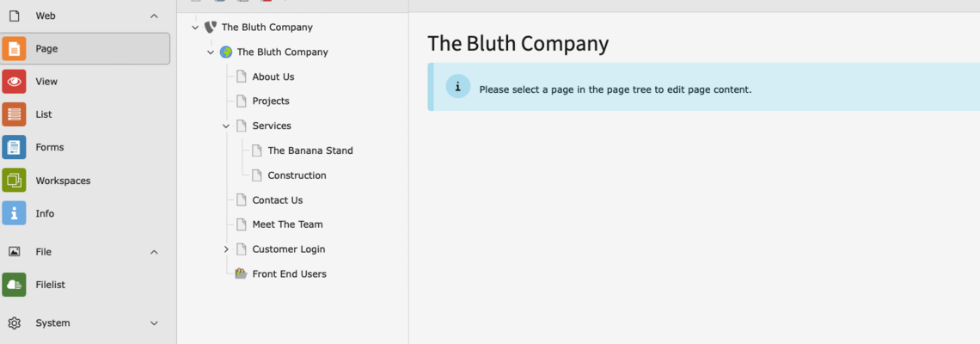
Task: Expand the System module group
Action: pos(154,323)
